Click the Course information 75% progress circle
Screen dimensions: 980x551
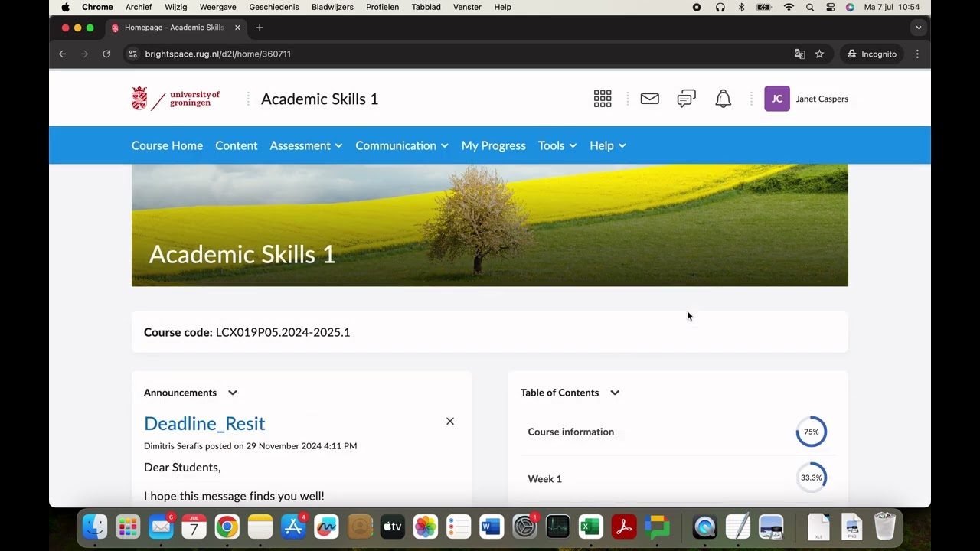(x=811, y=432)
